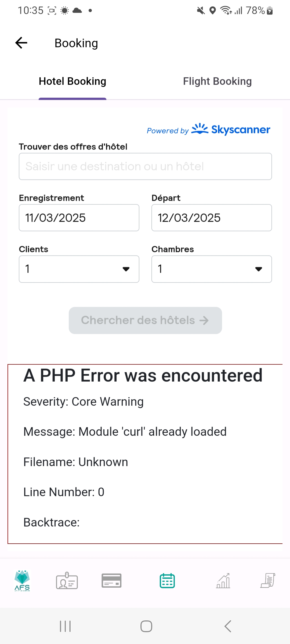Open the credit card icon in bottom bar
This screenshot has height=644, width=290.
tap(111, 581)
